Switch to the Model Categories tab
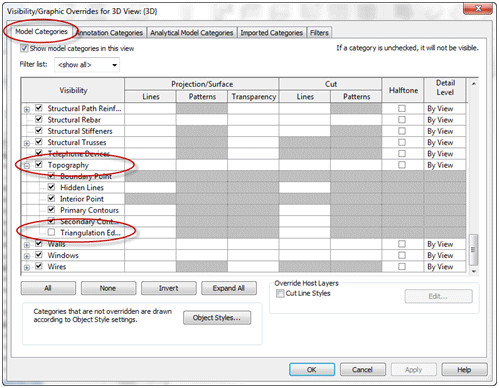 pyautogui.click(x=41, y=32)
